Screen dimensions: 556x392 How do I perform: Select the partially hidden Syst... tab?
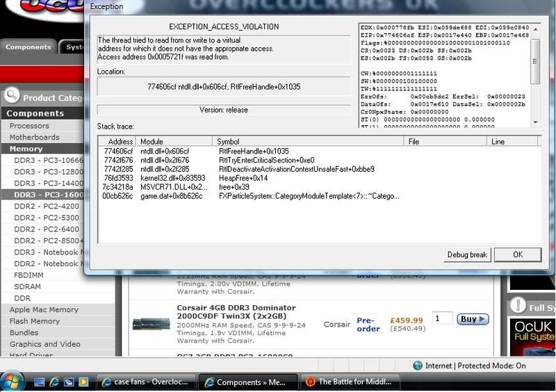tap(72, 47)
